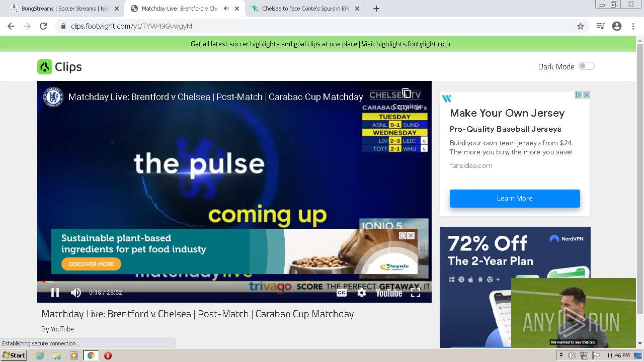The image size is (644, 362).
Task: Go back in browser history
Action: click(11, 26)
